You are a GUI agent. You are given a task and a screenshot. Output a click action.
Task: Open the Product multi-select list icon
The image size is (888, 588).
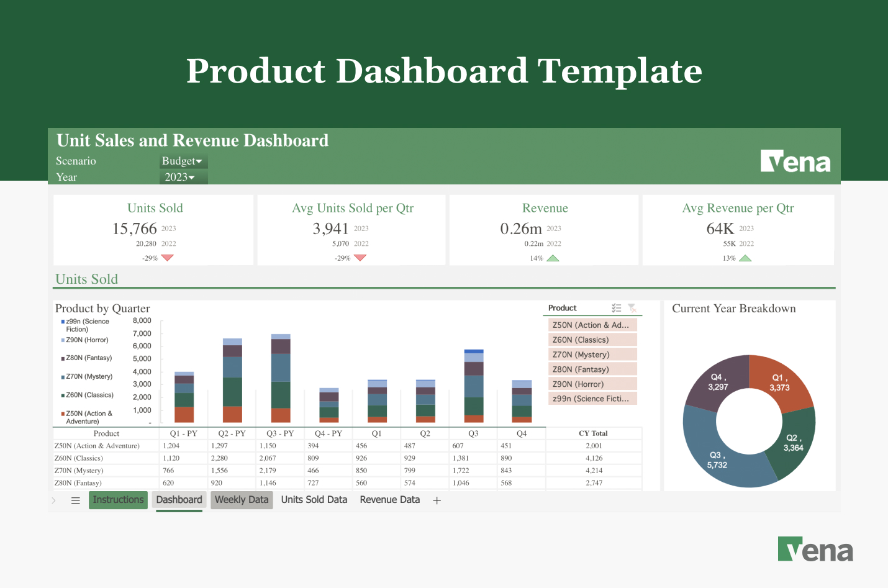[617, 307]
